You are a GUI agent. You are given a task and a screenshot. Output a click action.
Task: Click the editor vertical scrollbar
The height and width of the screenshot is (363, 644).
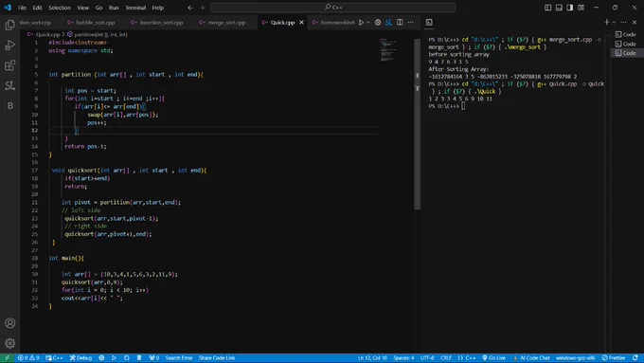point(418,123)
